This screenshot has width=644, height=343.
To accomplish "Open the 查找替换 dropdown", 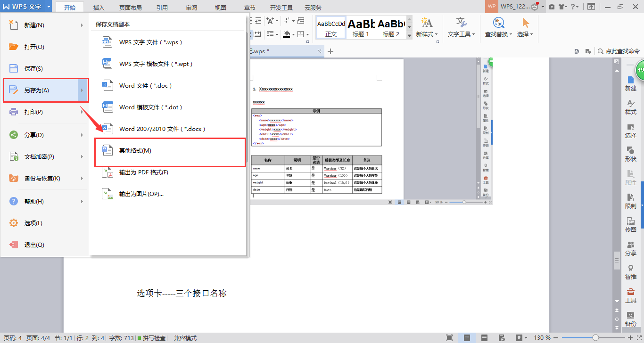I will 499,27.
